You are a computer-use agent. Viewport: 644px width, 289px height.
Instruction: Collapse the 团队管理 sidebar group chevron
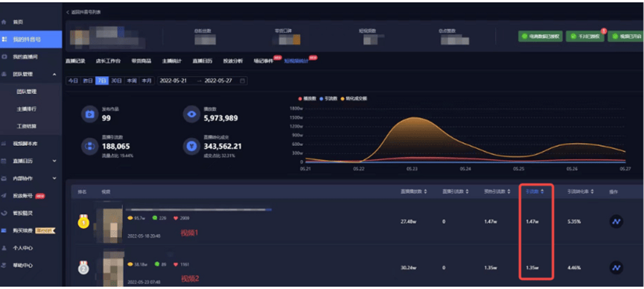click(x=54, y=74)
